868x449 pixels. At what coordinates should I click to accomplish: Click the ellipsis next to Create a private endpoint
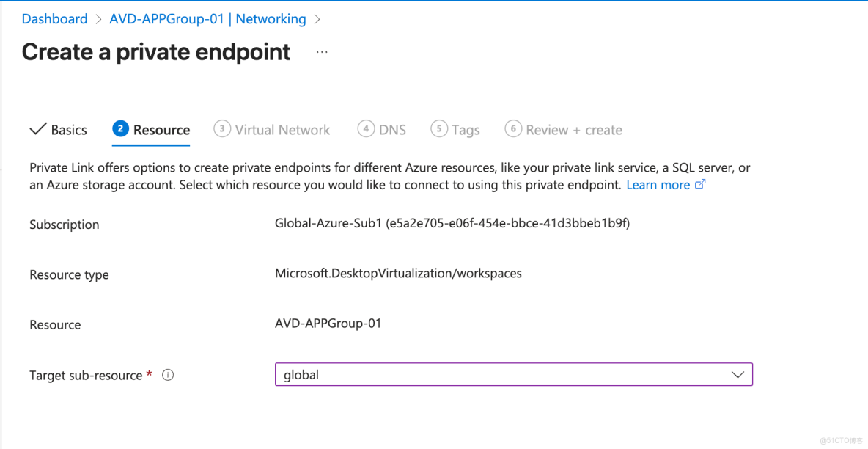[x=321, y=51]
